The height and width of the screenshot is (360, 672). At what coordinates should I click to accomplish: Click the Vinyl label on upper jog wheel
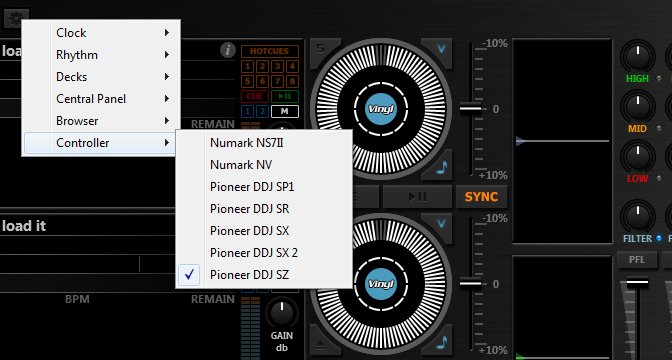[x=381, y=109]
